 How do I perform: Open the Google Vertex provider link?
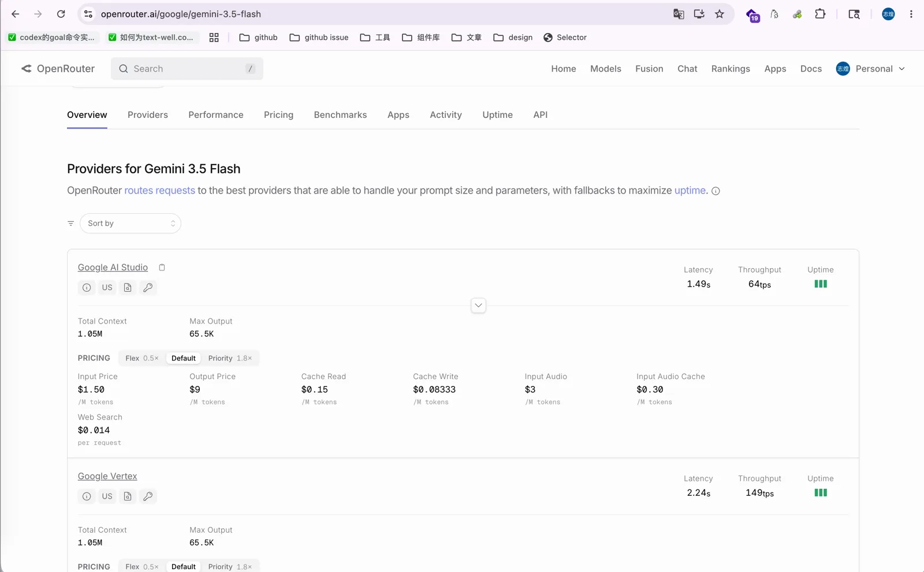click(107, 476)
